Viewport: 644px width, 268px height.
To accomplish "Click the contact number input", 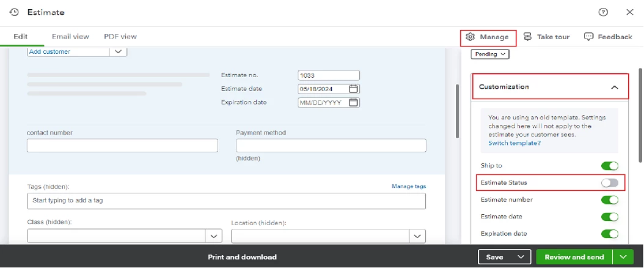I will (x=122, y=146).
